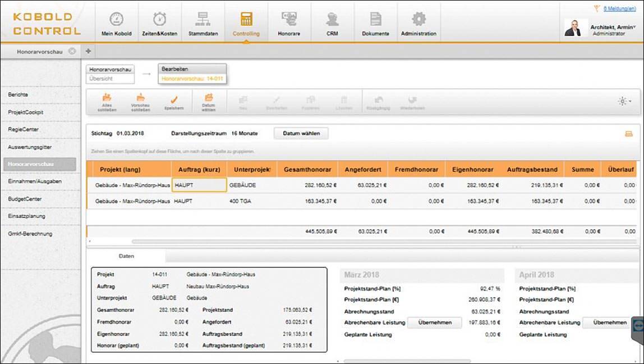Click the greyed Kopieren toolbar icon
This screenshot has height=364, width=644.
(x=311, y=102)
